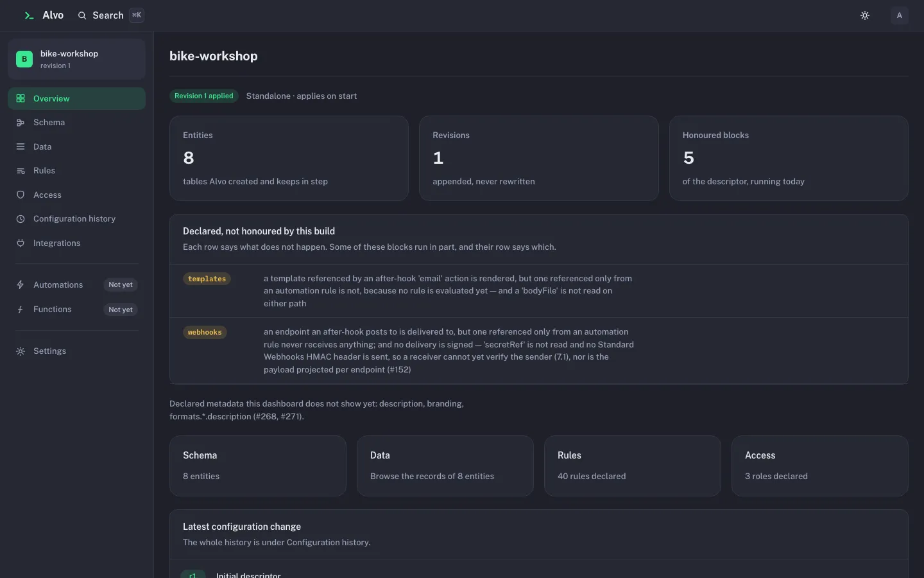The width and height of the screenshot is (924, 578).
Task: Open the Schema card with 8 entities
Action: pos(258,466)
